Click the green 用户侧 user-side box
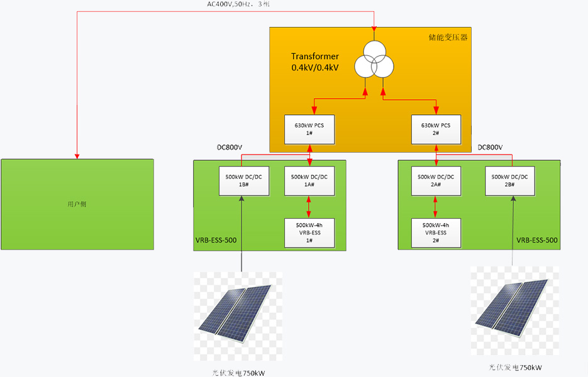Image resolution: width=588 pixels, height=377 pixels. [x=77, y=204]
